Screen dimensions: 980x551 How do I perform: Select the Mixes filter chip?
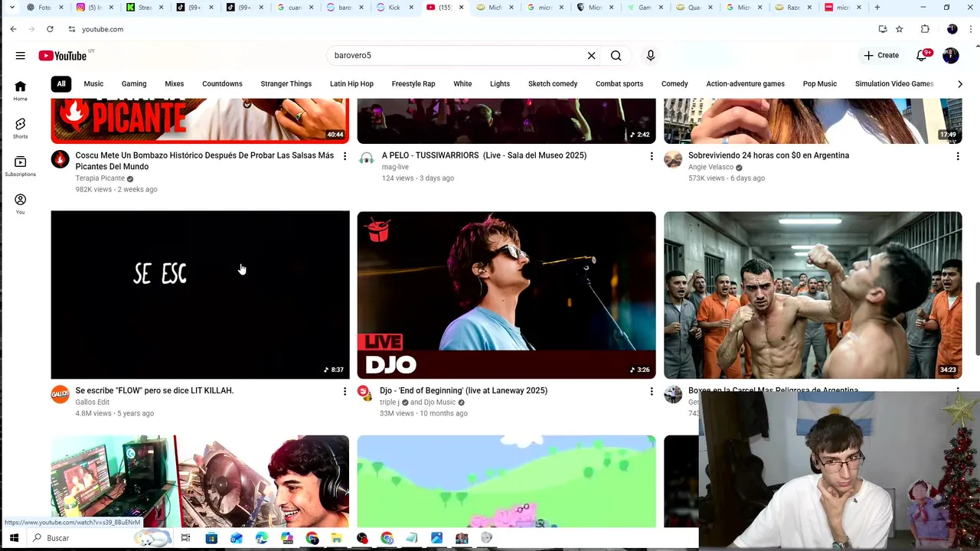175,83
